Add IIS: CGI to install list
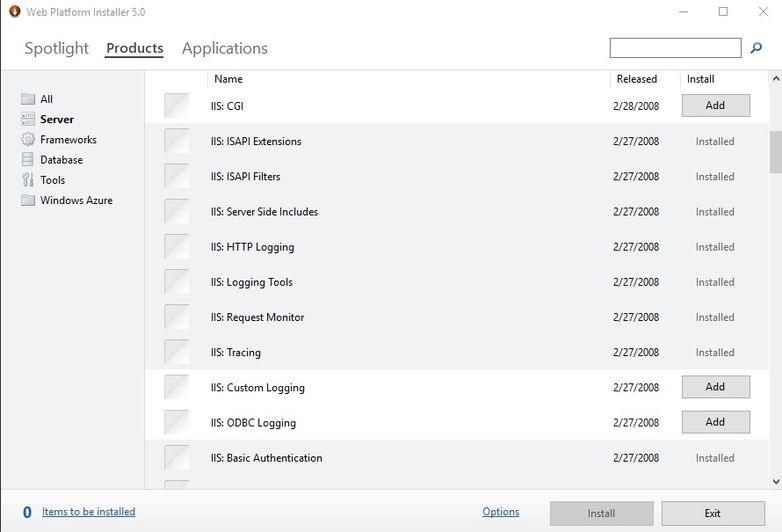Screen dimensions: 782x532 (716, 106)
